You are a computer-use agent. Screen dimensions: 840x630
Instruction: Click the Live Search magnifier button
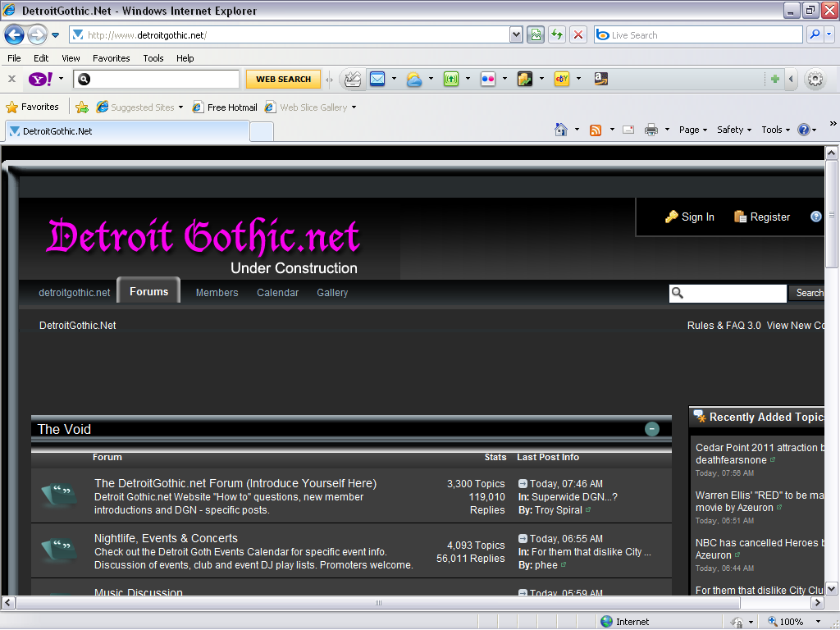pyautogui.click(x=815, y=34)
